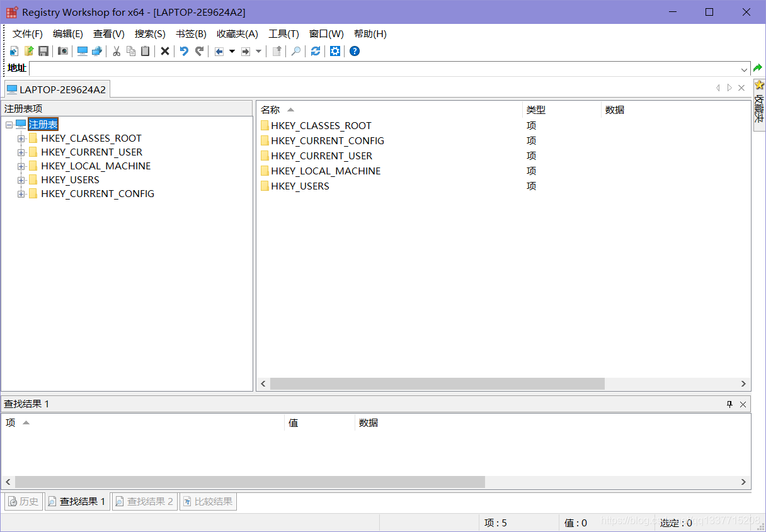Click inside the 地址 address input field
The image size is (766, 532).
point(384,69)
